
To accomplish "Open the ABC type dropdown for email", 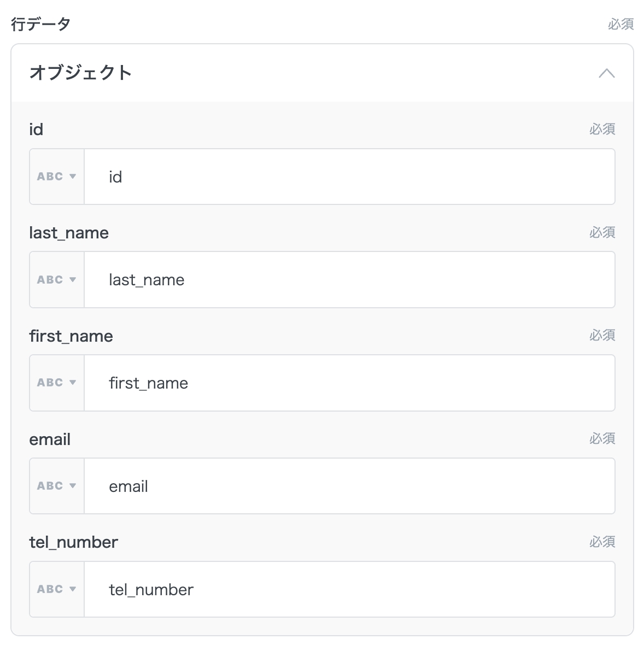I will (x=56, y=486).
